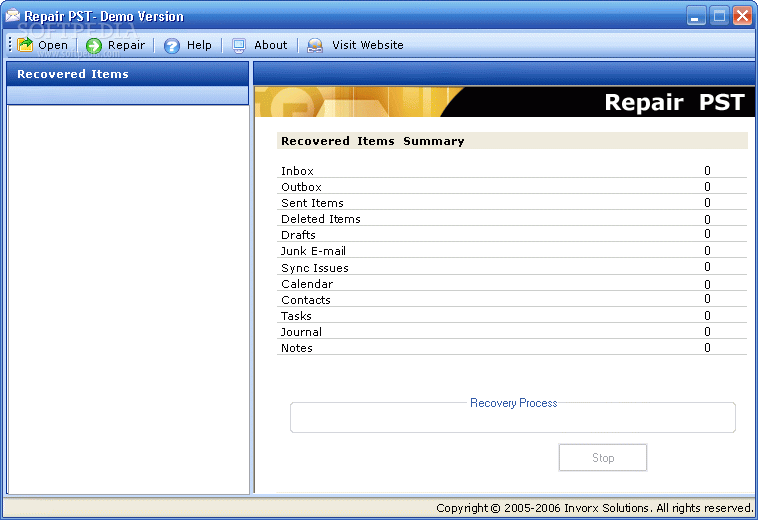This screenshot has height=520, width=758.
Task: Select the Notes row label
Action: point(297,348)
